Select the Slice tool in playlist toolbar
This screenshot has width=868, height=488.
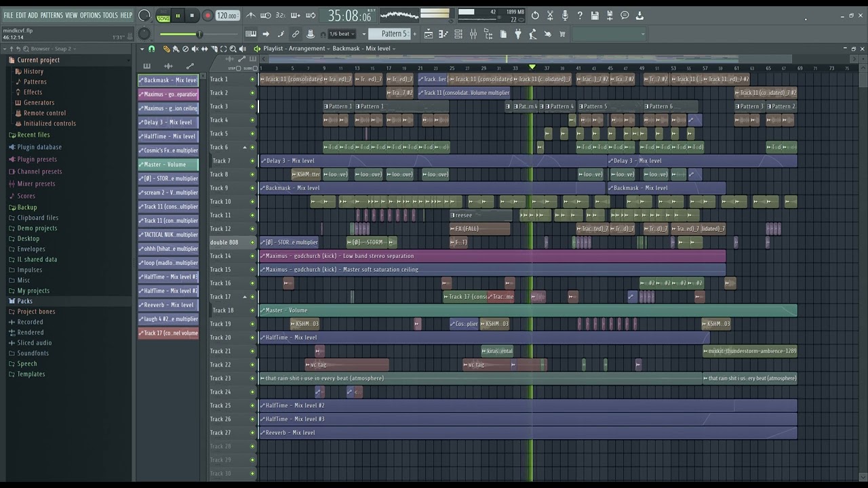(214, 49)
